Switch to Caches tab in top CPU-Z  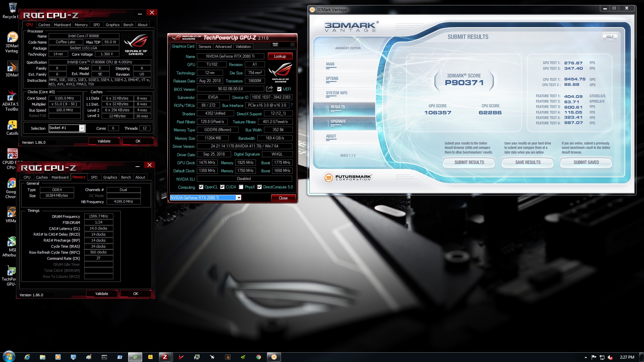click(x=44, y=25)
